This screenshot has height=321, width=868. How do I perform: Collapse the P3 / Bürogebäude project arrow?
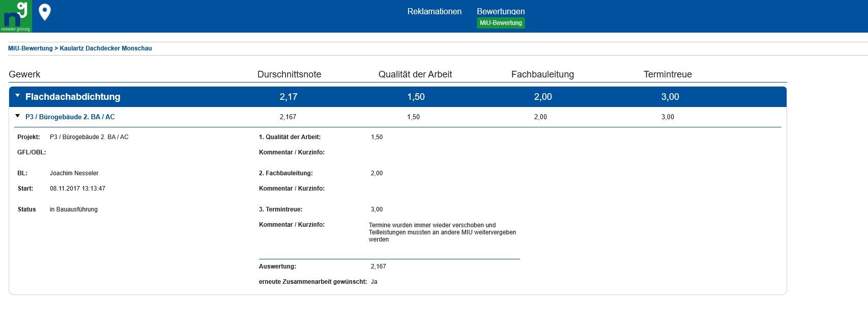click(x=18, y=116)
